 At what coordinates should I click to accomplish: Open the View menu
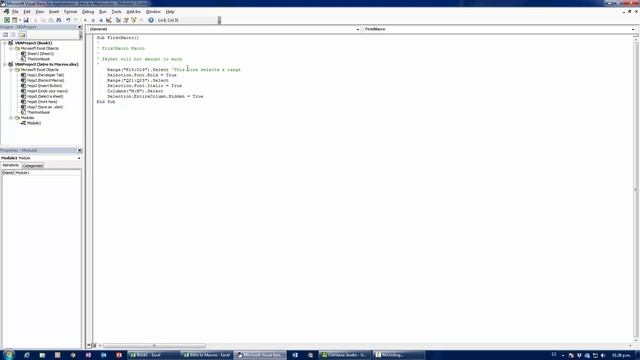pos(40,12)
